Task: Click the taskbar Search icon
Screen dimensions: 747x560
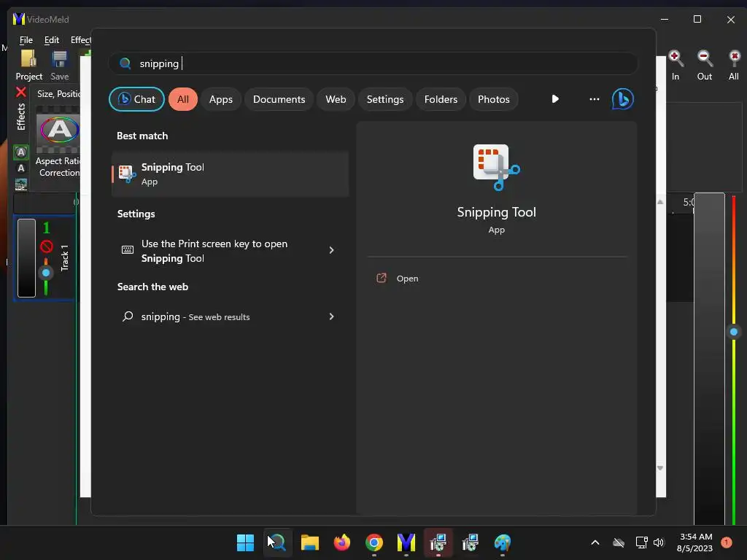Action: (x=277, y=542)
